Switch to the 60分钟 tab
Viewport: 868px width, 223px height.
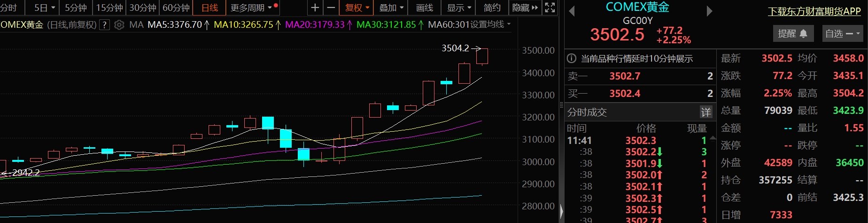tap(176, 8)
